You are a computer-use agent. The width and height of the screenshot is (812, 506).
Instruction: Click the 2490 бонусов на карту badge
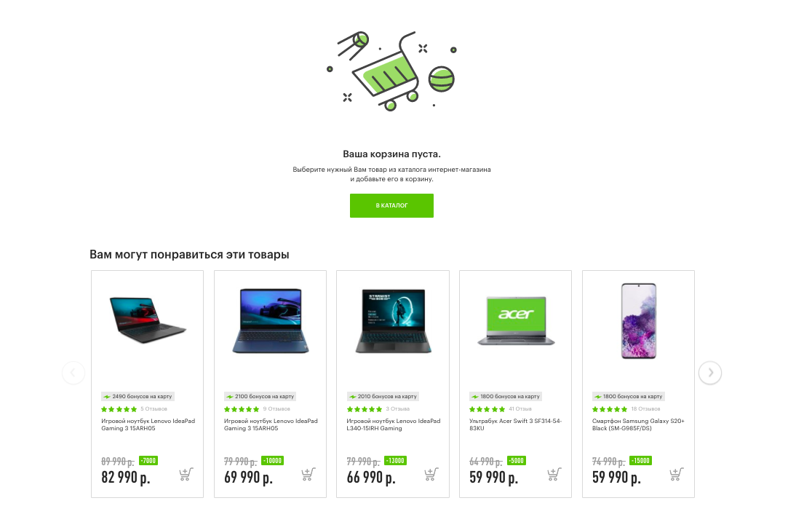(x=138, y=397)
